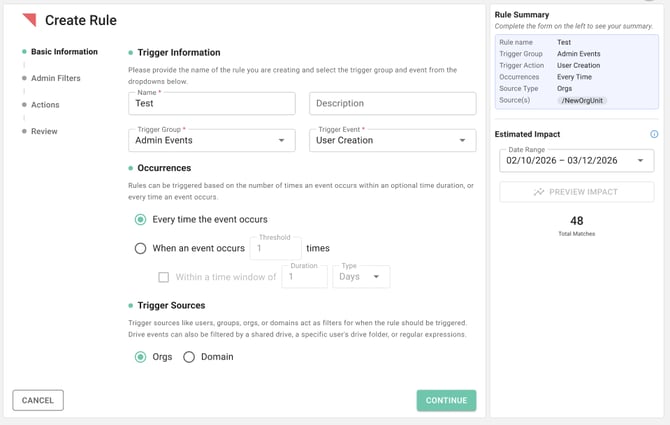Click the Continue button
The image size is (670, 425).
tap(446, 400)
